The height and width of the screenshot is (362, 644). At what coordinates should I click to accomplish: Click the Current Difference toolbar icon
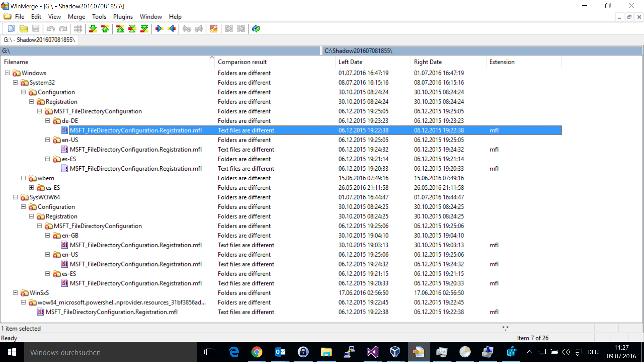point(132,29)
